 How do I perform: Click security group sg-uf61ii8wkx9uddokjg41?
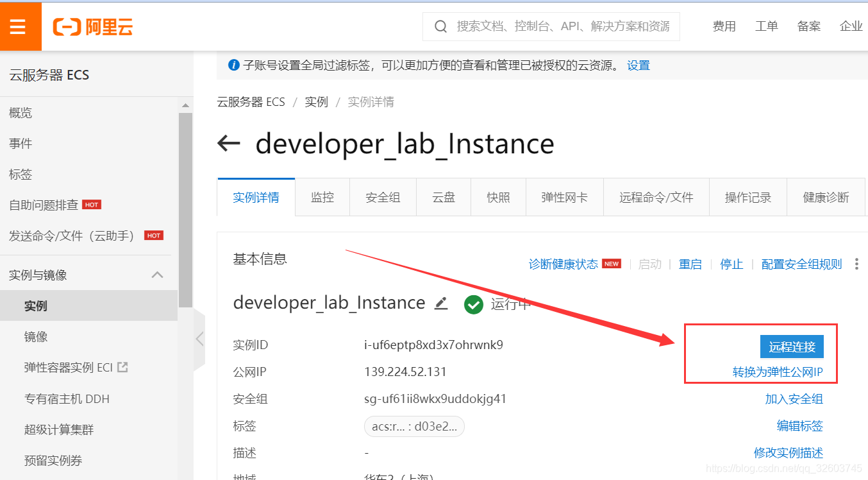[435, 399]
